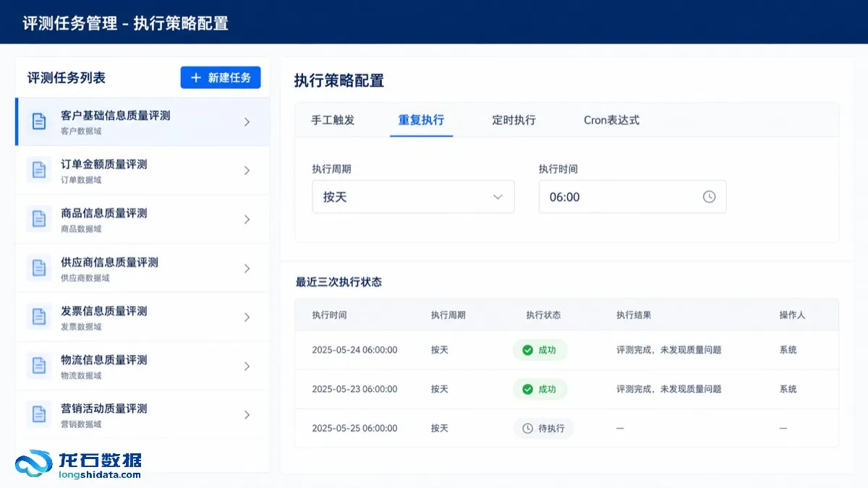Click 评测完成 result in 2025-05-24 row
This screenshot has width=868, height=488.
point(669,350)
